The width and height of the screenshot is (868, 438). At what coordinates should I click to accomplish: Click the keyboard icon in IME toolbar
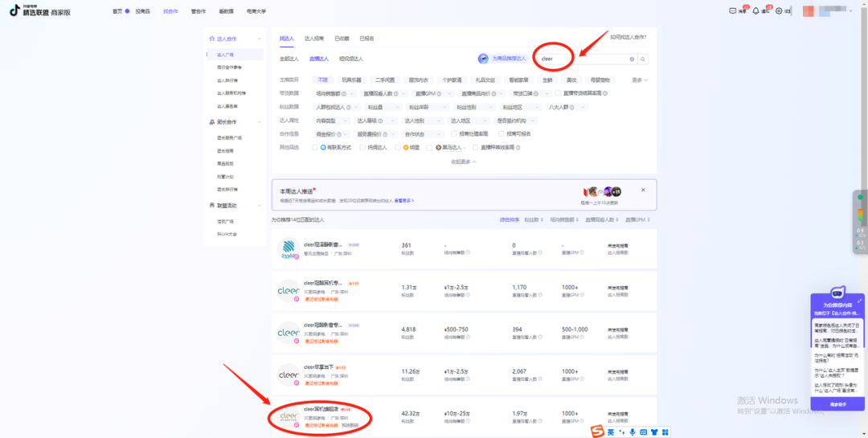pos(643,432)
